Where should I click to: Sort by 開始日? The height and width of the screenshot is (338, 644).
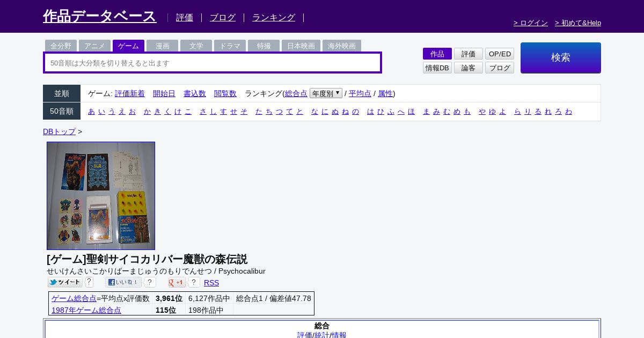point(164,93)
